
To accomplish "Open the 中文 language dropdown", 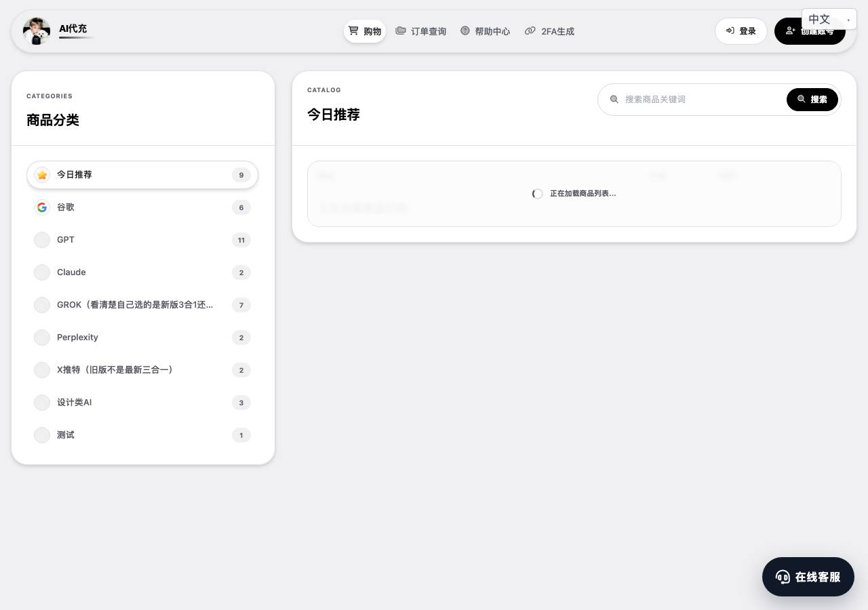I will (x=829, y=20).
